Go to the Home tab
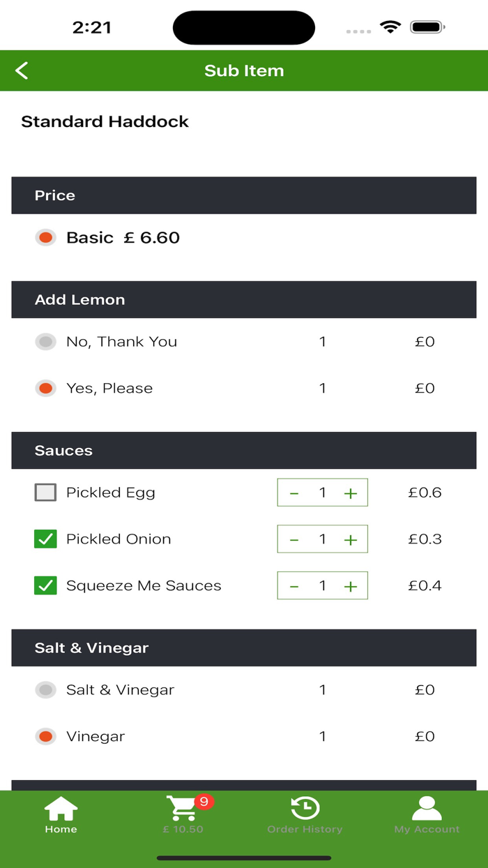Screen dimensions: 488x868 pyautogui.click(x=61, y=815)
